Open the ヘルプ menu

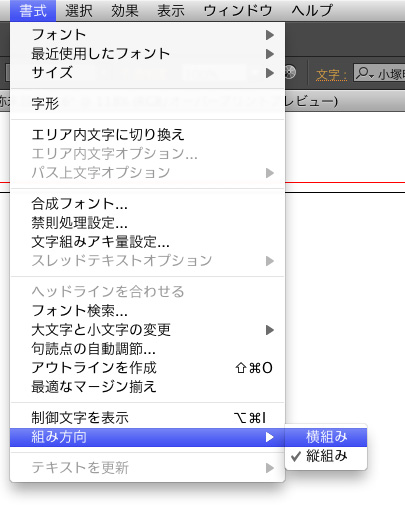click(x=312, y=11)
